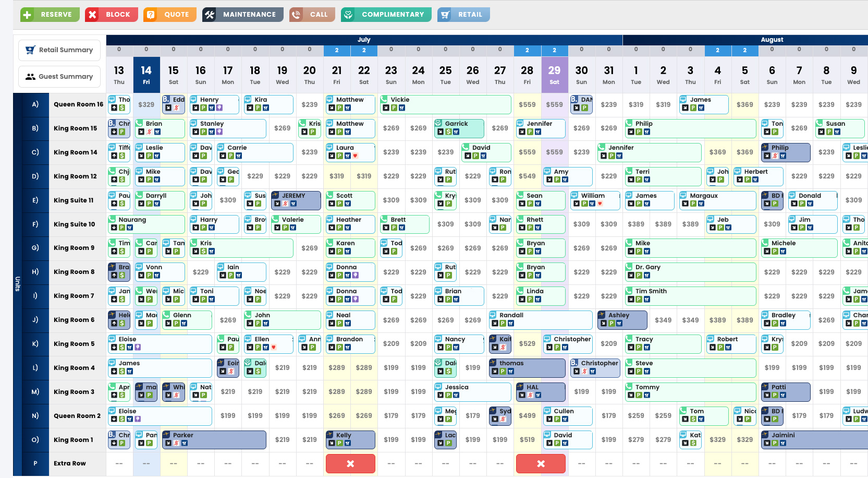Image resolution: width=868 pixels, height=478 pixels.
Task: Click Kelly's green P icon in King Room 1
Action: click(x=339, y=444)
